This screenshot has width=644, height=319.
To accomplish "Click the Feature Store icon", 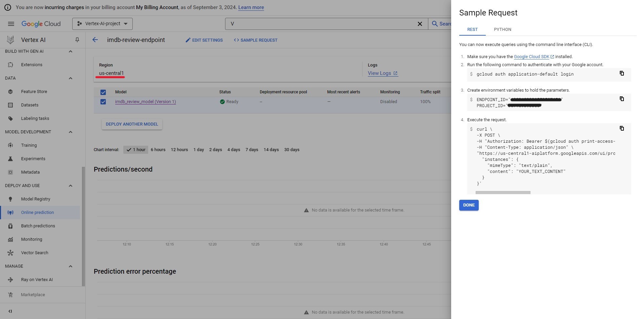I will coord(10,92).
